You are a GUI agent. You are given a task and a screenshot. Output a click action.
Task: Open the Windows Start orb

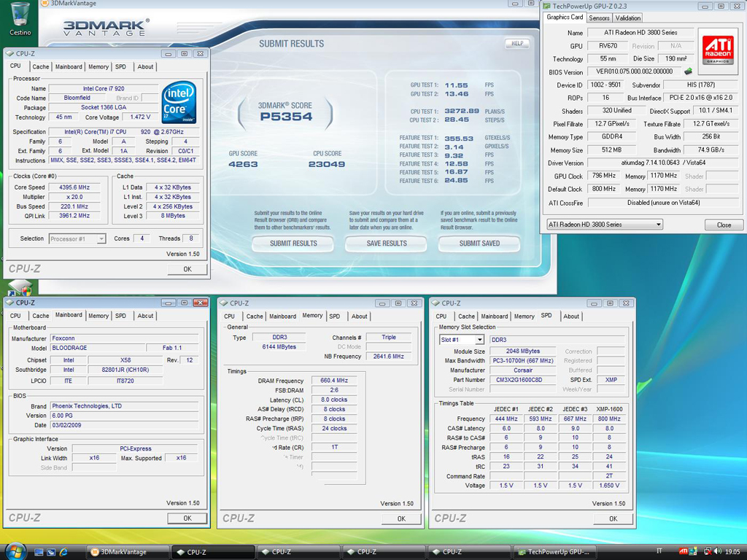click(x=15, y=551)
